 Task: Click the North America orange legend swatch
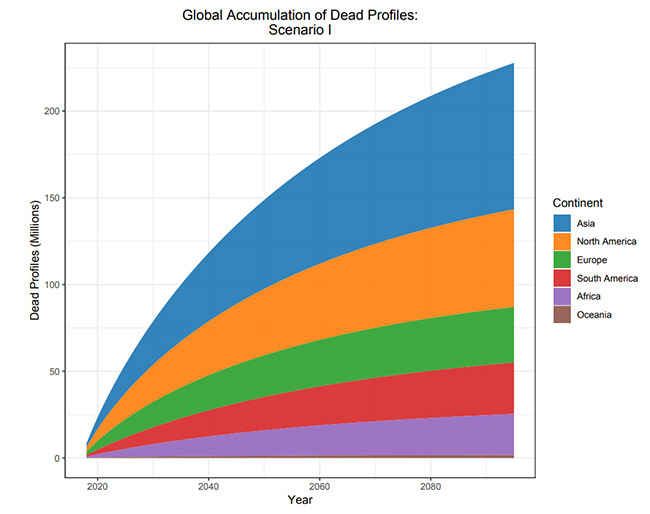pyautogui.click(x=562, y=241)
